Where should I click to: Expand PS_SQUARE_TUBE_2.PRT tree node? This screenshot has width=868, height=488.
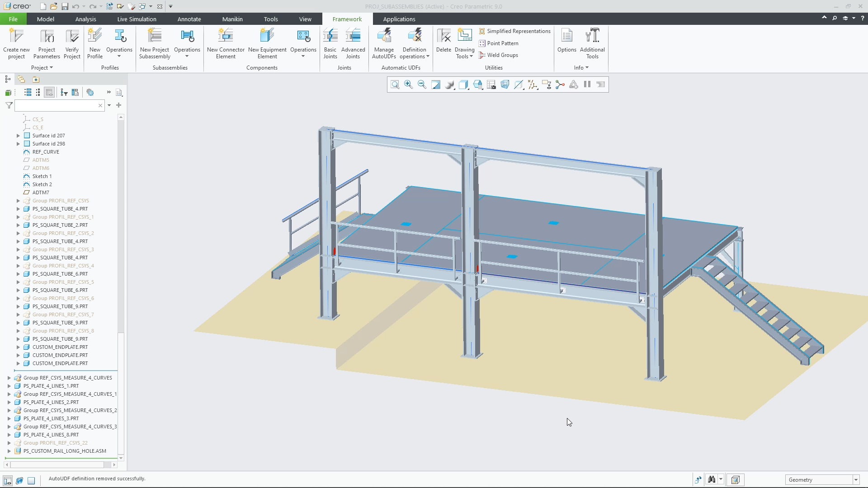18,225
